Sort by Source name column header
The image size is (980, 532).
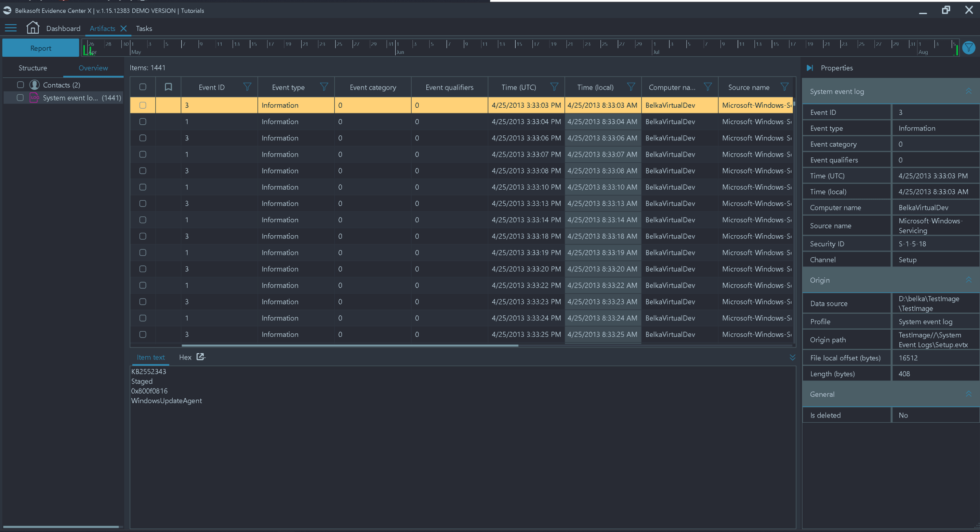click(x=749, y=87)
